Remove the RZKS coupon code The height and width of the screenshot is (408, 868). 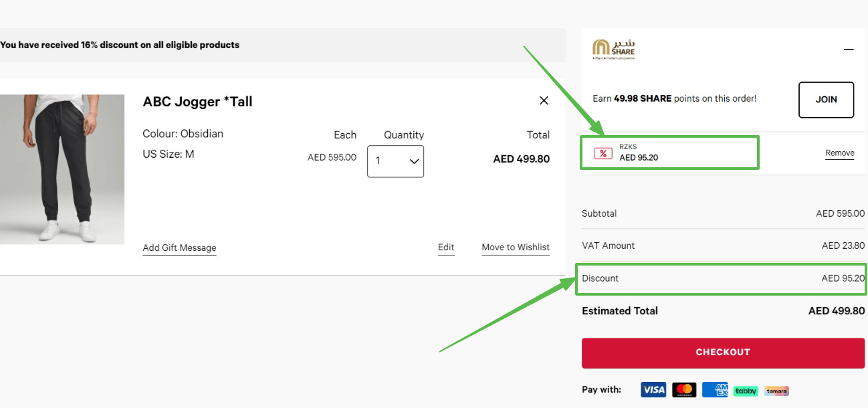(839, 152)
